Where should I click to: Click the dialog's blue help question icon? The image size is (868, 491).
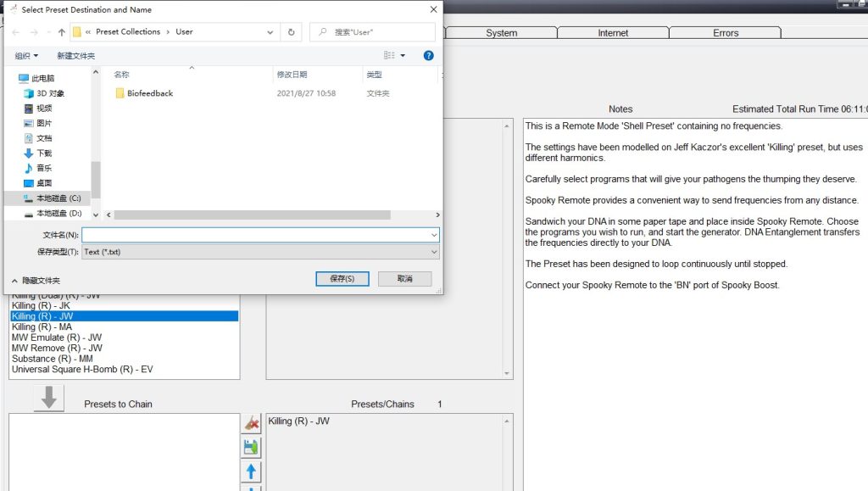428,55
